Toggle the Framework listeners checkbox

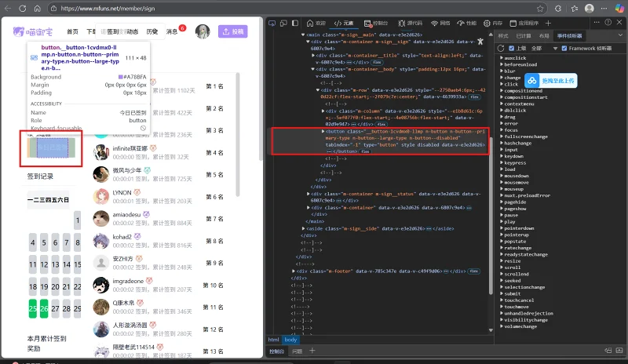(564, 49)
